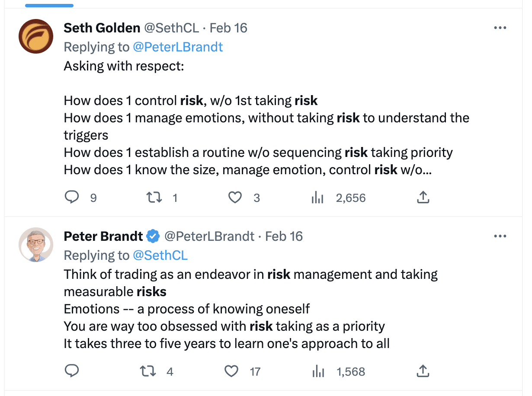This screenshot has width=532, height=396.
Task: Reply to Peter Brandt's tweet
Action: pos(71,371)
